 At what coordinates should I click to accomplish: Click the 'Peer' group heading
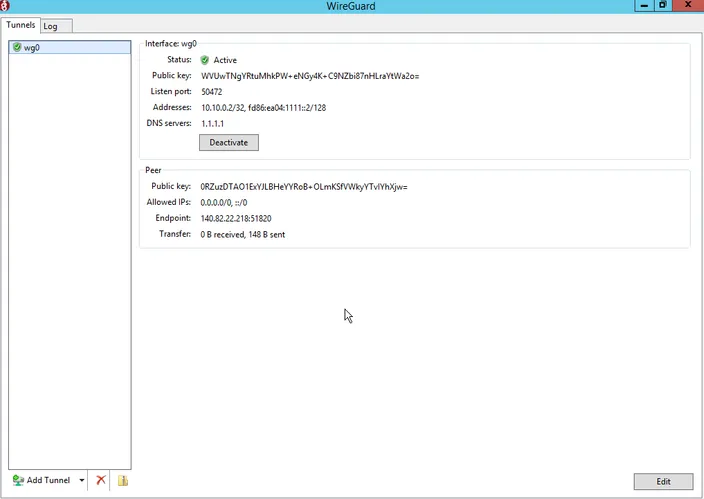pos(153,170)
